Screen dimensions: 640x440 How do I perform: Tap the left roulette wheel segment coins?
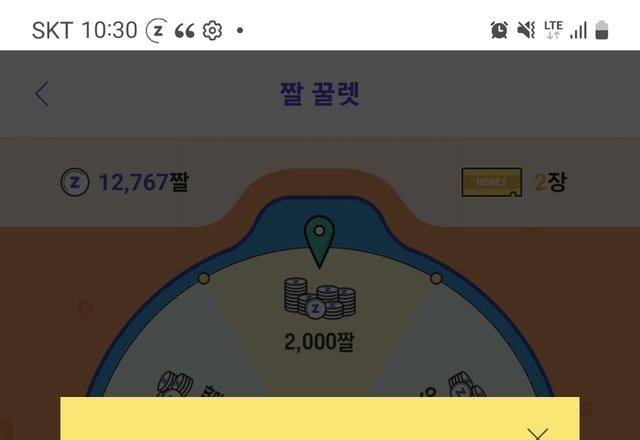click(175, 384)
